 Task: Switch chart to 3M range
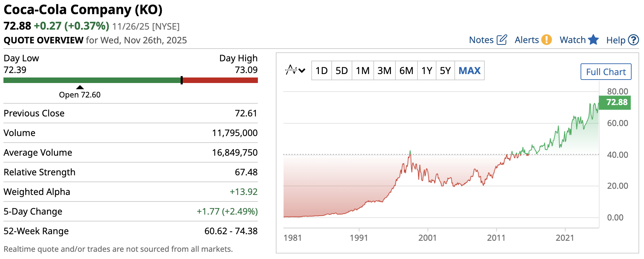[384, 71]
